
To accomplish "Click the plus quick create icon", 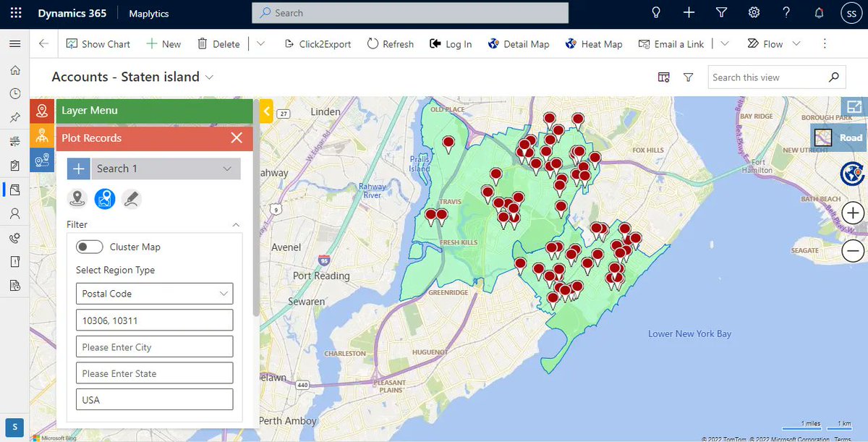I will pyautogui.click(x=689, y=13).
